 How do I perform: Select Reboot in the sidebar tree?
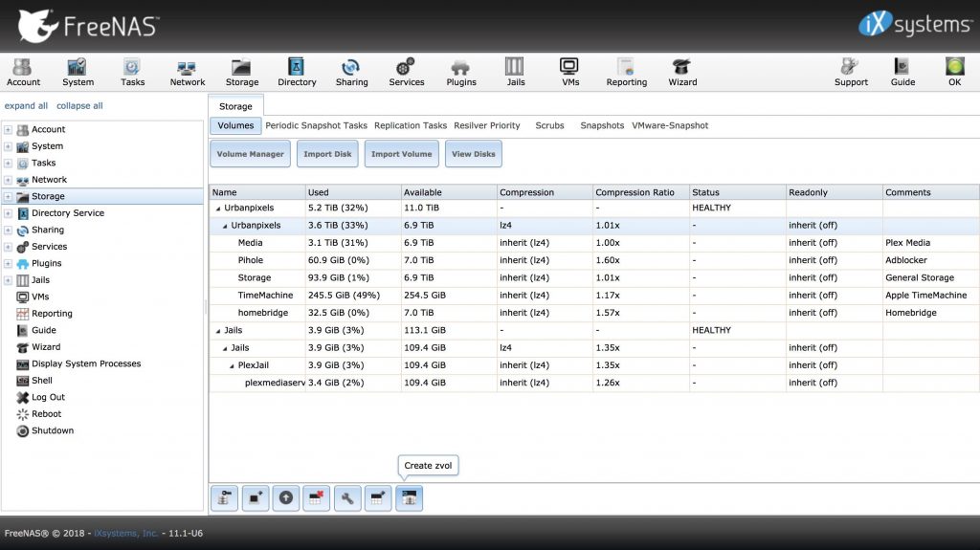pos(46,414)
